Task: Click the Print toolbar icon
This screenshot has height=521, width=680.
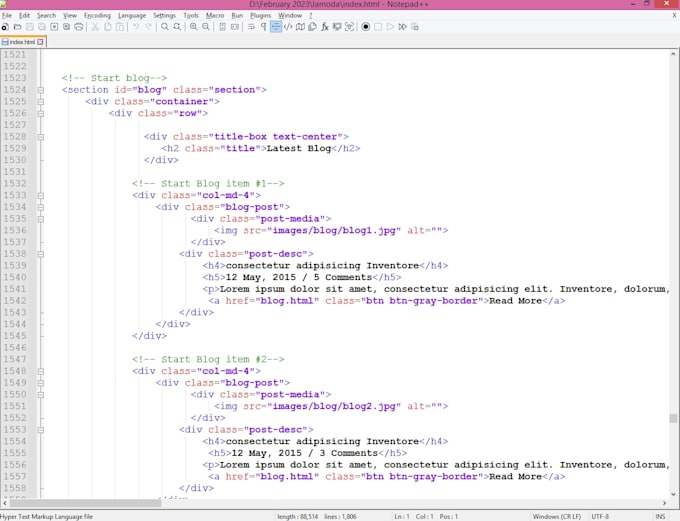Action: [78, 27]
